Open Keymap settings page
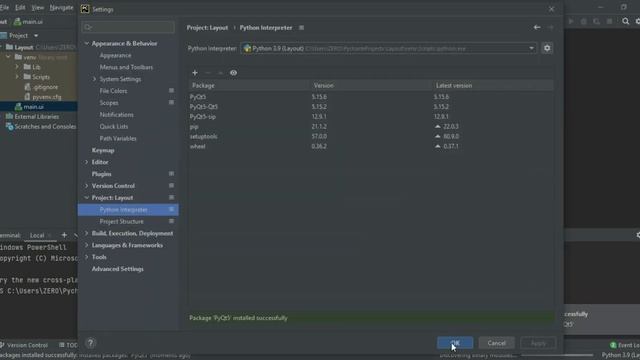Screen dimensions: 640x360 pos(103,150)
